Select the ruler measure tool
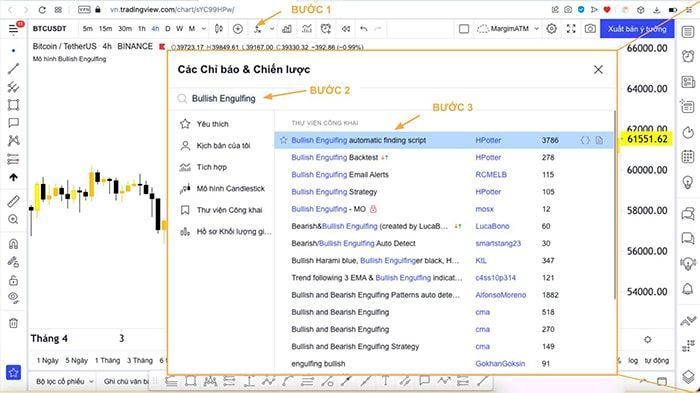This screenshot has height=393, width=700. click(13, 201)
